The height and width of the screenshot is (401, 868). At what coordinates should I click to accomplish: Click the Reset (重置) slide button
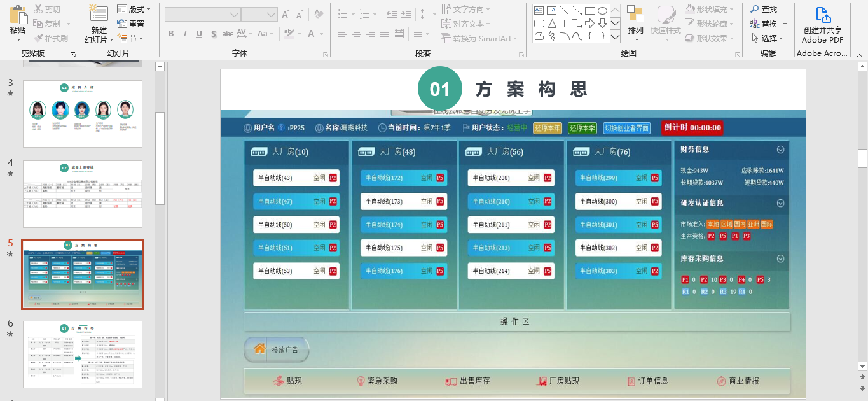tap(132, 24)
